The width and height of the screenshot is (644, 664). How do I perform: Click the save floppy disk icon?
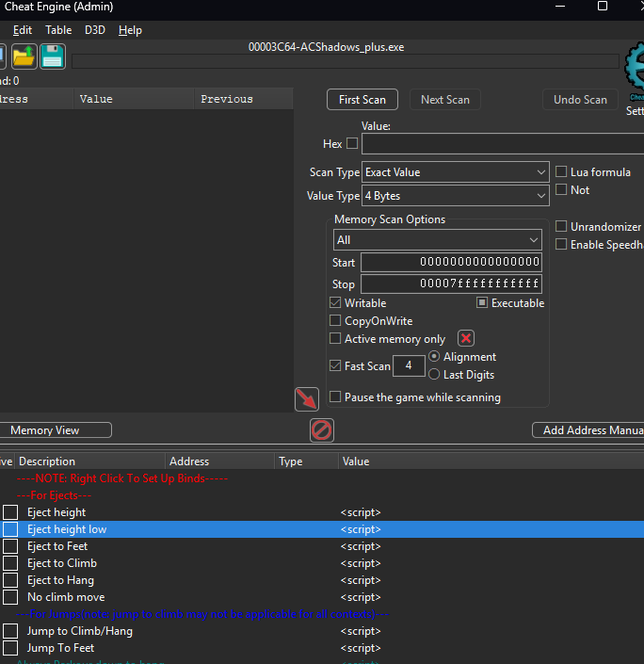click(52, 57)
